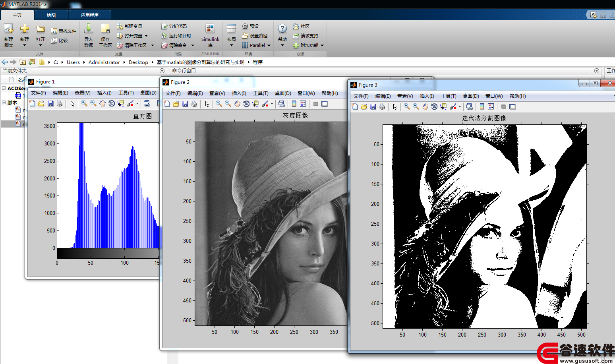Toggle Edit Plot arrow in Figure 3 toolbar
Screen dimensions: 615x364
coord(395,106)
